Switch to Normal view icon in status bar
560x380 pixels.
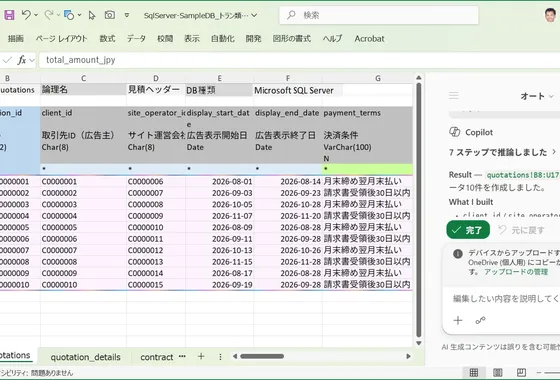(x=474, y=372)
